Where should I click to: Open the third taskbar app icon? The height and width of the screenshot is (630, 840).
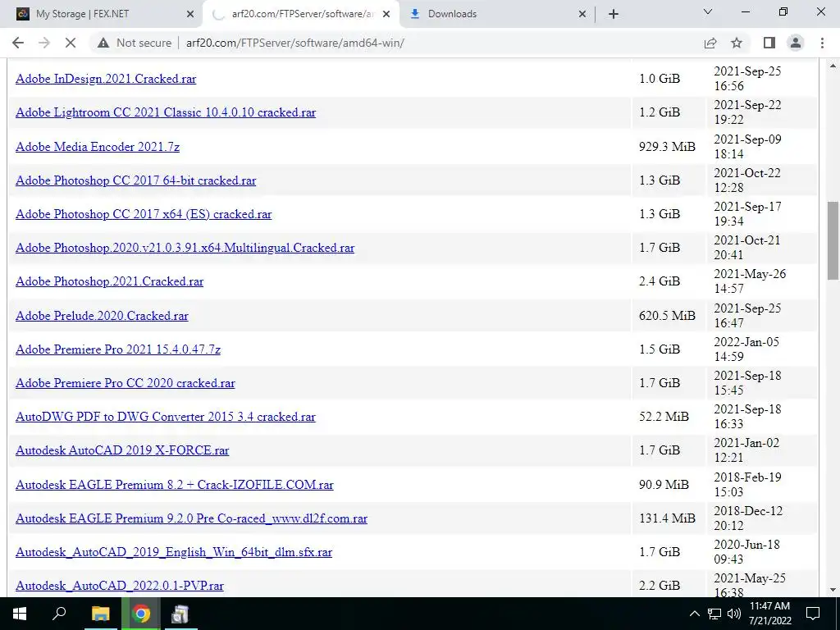(x=180, y=614)
